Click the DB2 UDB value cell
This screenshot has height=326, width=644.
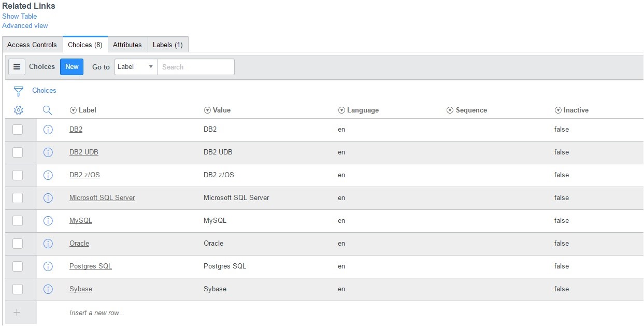coord(218,152)
